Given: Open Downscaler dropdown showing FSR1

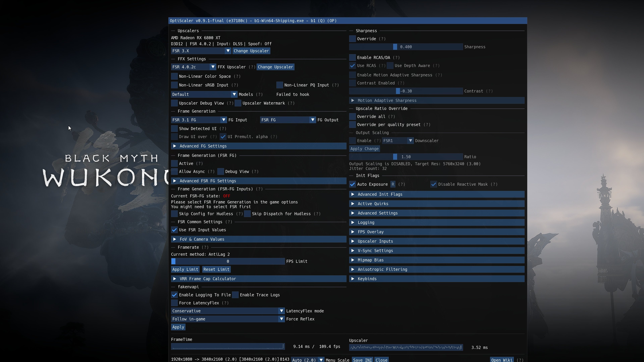Looking at the screenshot, I should click(398, 141).
